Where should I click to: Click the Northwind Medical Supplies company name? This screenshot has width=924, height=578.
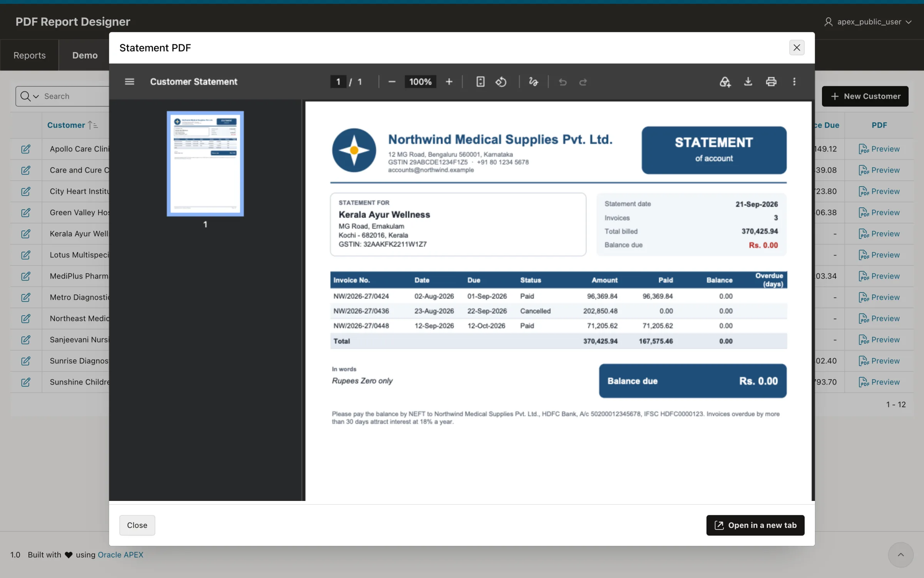click(500, 139)
